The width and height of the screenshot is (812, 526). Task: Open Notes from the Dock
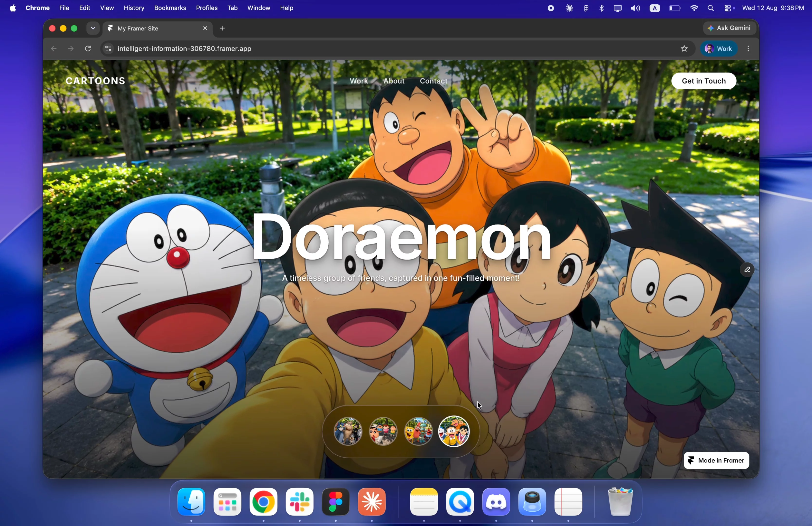pos(424,502)
